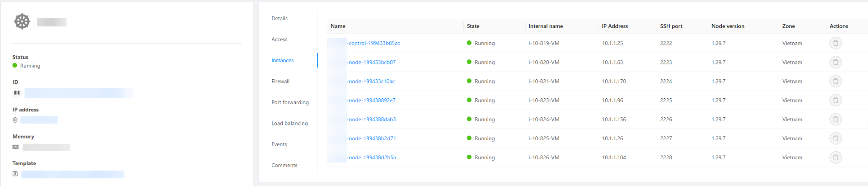Open the Details tab
Viewport: 868px width, 186px height.
[x=279, y=18]
